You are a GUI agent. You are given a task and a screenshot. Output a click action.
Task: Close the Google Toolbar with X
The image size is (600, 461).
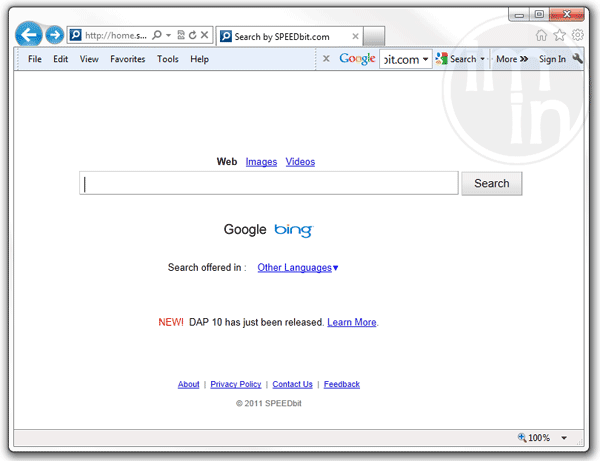[326, 59]
